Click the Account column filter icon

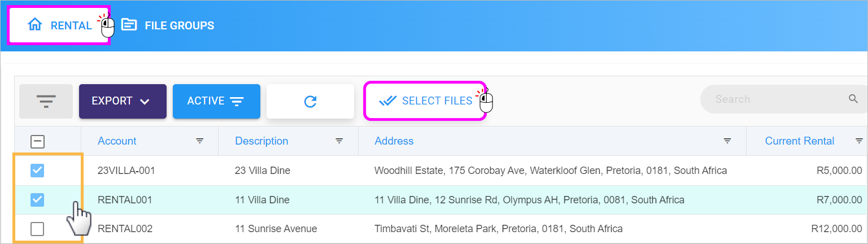[x=200, y=141]
